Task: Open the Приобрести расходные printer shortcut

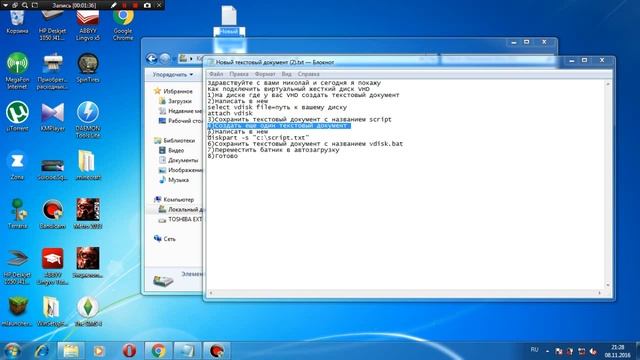Action: coord(52,71)
